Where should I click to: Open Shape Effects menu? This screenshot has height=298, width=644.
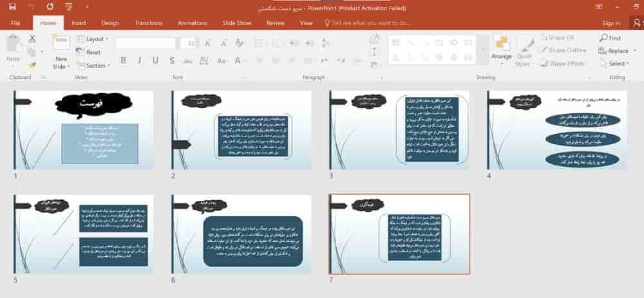(562, 64)
